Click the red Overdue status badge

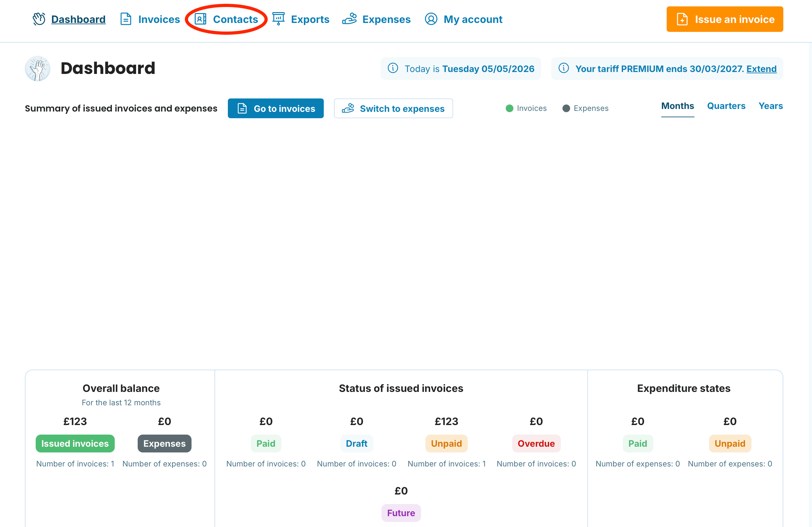coord(536,444)
